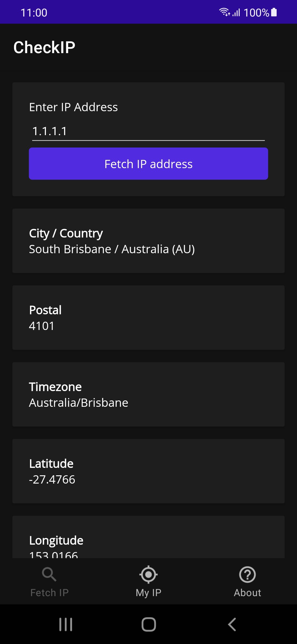Open the recent apps button
The image size is (297, 644).
click(66, 624)
